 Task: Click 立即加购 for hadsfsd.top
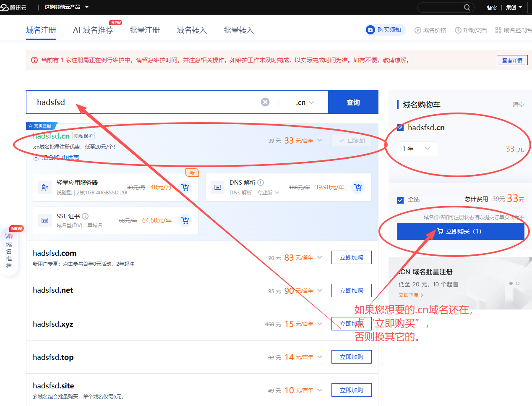click(351, 357)
